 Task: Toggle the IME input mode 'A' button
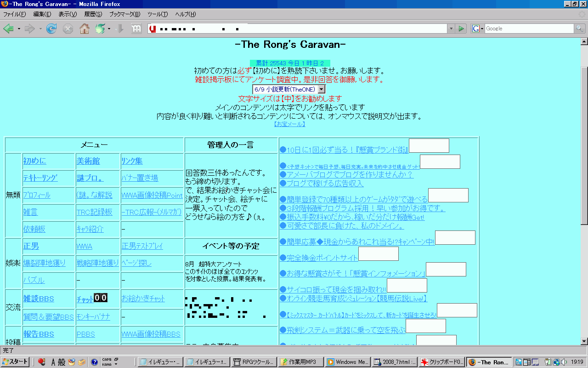pyautogui.click(x=53, y=362)
